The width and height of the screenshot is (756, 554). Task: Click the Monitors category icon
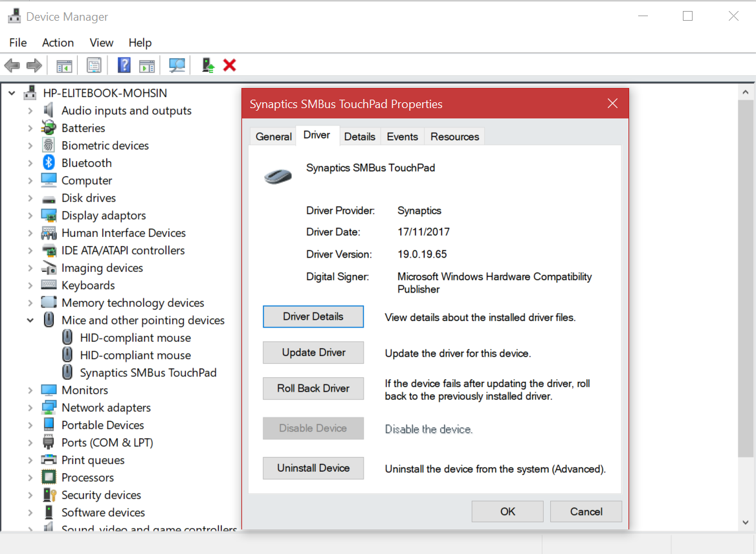(x=49, y=390)
